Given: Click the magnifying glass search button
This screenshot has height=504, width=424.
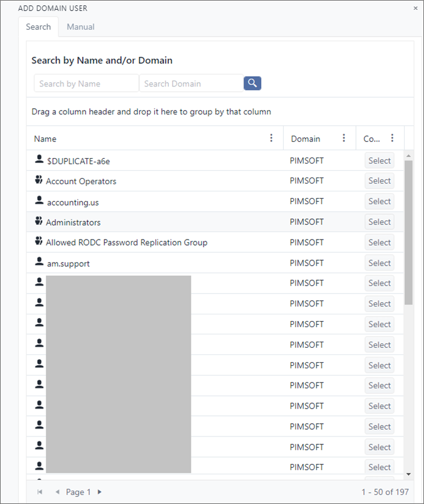Looking at the screenshot, I should point(252,83).
